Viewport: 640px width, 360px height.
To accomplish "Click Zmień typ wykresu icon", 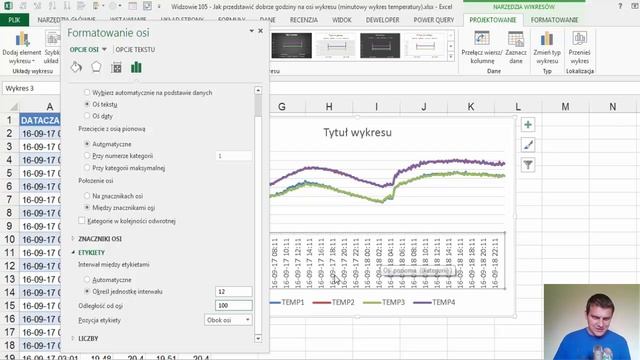I will (547, 39).
